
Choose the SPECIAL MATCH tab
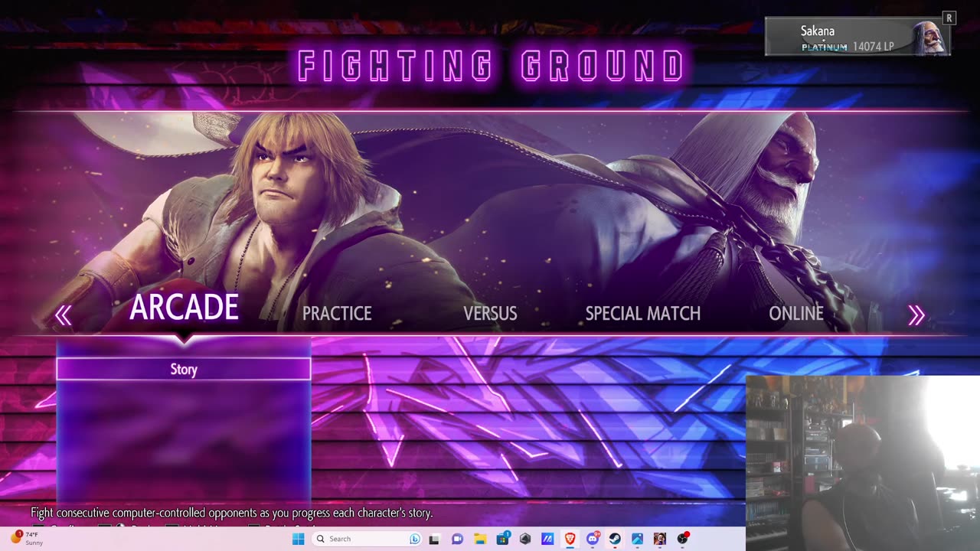[642, 313]
